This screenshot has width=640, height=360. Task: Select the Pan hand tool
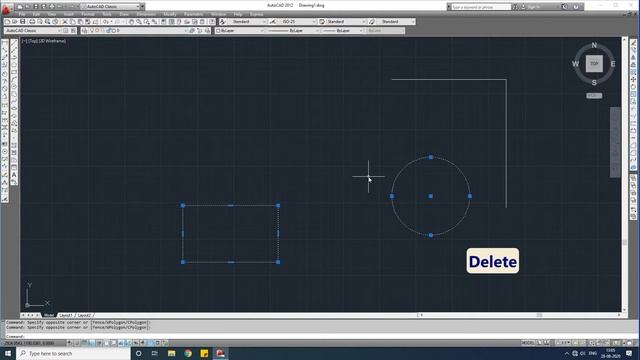coord(131,22)
